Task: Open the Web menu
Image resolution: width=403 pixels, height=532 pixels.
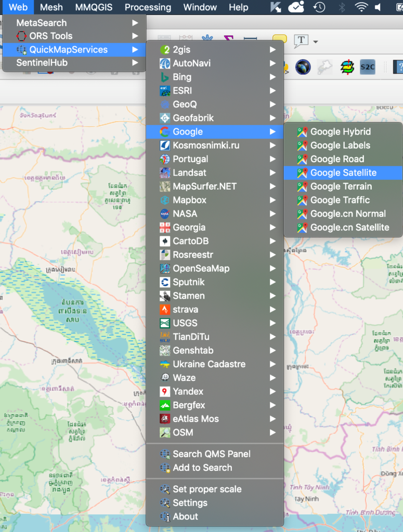Action: [x=18, y=7]
